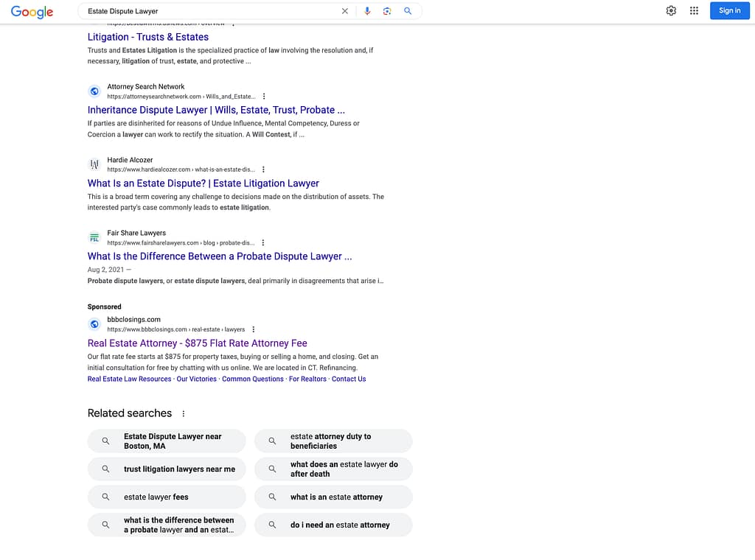Clear the search query with X icon
Viewport: 755px width, 560px height.
point(345,11)
